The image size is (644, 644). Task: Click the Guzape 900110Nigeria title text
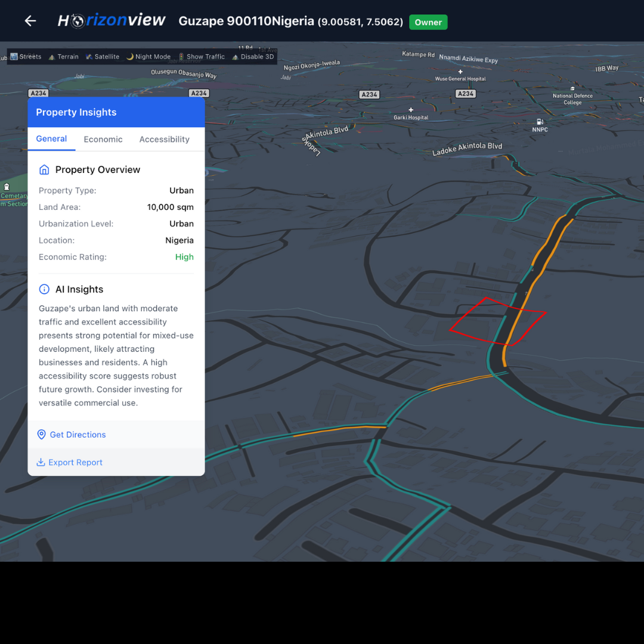(x=246, y=21)
